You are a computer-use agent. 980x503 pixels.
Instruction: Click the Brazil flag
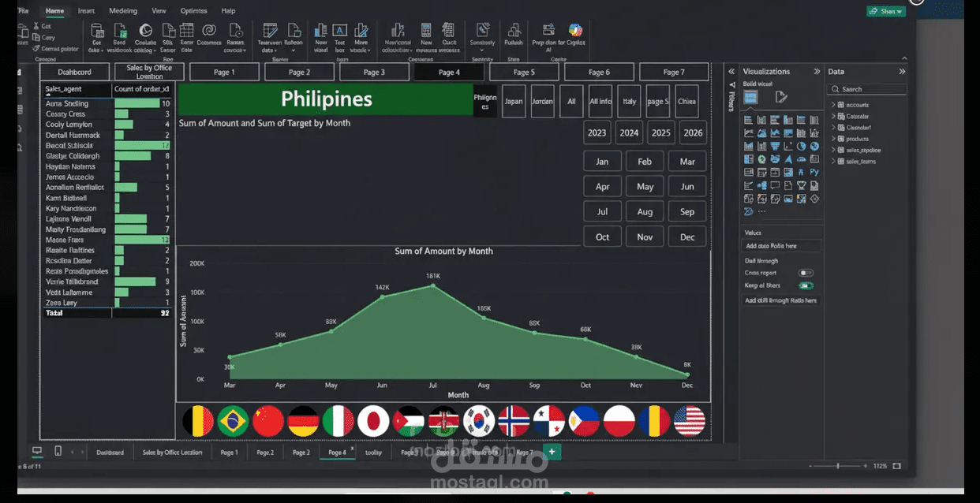(234, 421)
